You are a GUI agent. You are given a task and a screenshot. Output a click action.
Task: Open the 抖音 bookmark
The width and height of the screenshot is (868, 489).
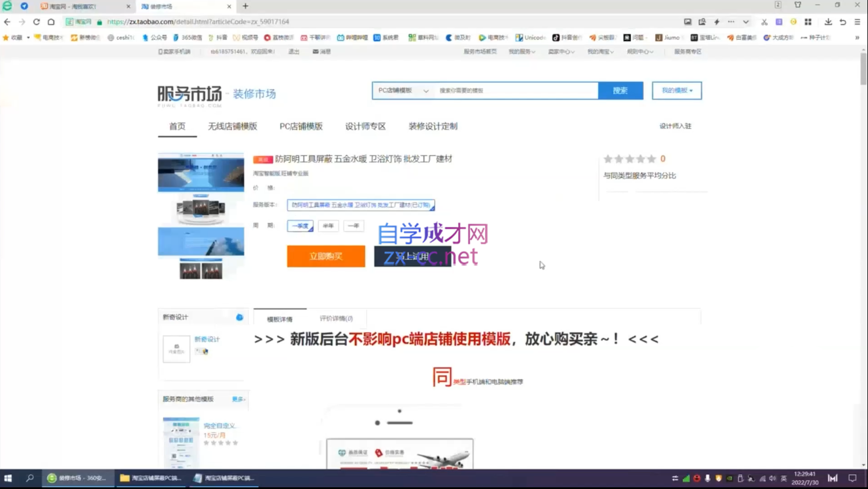pos(217,38)
